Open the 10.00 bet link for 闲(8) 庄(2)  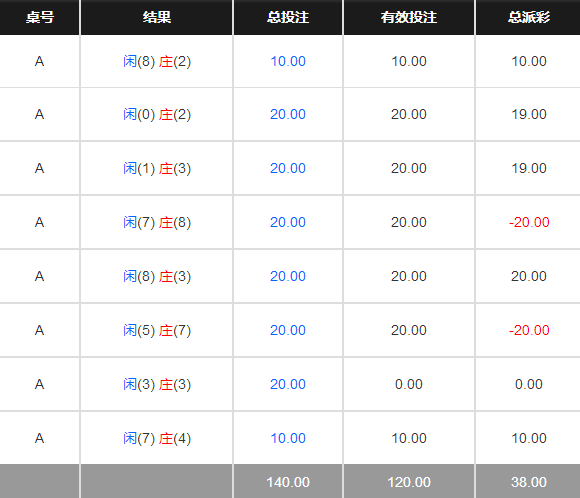click(288, 61)
